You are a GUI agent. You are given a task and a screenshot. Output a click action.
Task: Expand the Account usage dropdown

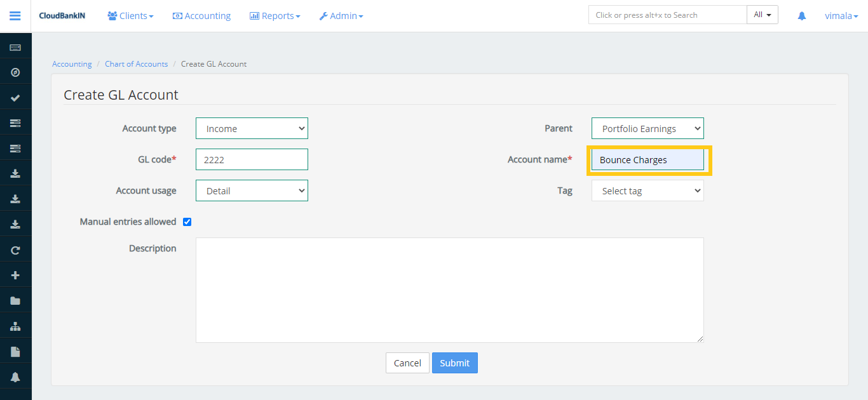coord(252,191)
